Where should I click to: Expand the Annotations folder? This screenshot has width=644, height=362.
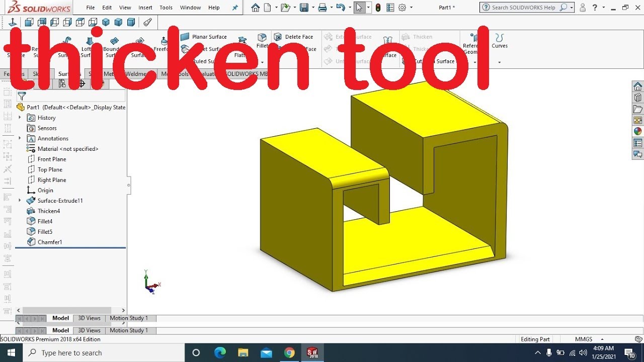[20, 138]
